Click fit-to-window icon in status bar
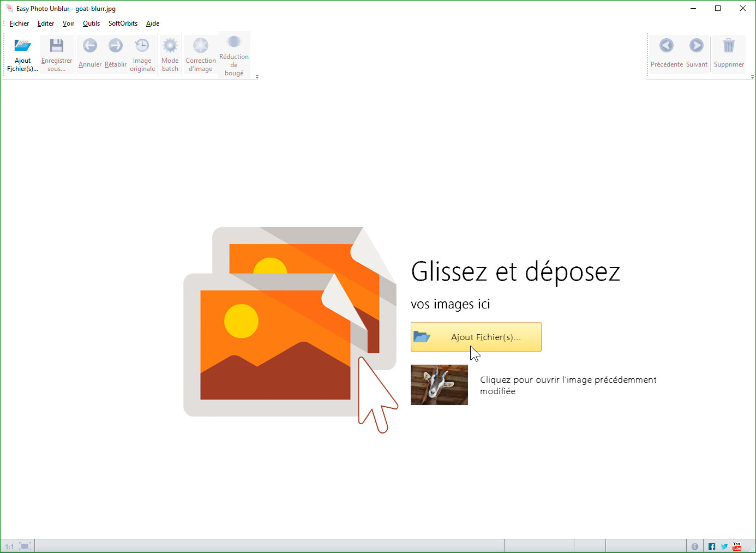The width and height of the screenshot is (756, 553). [25, 546]
